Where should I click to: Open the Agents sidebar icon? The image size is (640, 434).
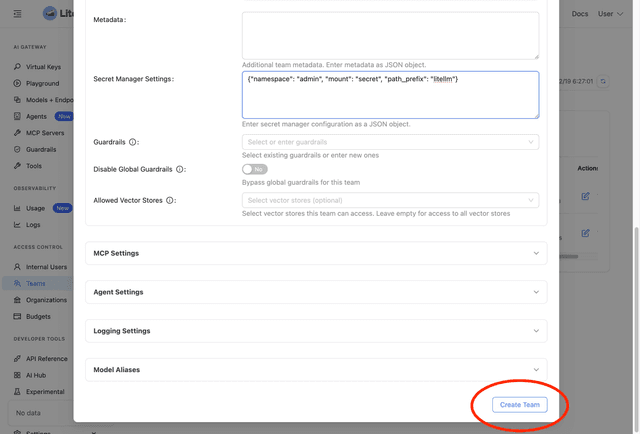click(17, 116)
